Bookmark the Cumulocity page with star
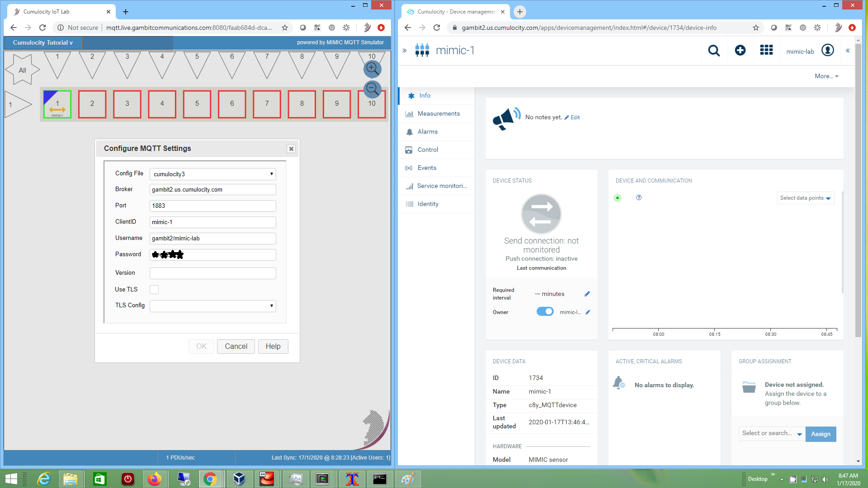Viewport: 868px width, 488px height. click(x=756, y=28)
